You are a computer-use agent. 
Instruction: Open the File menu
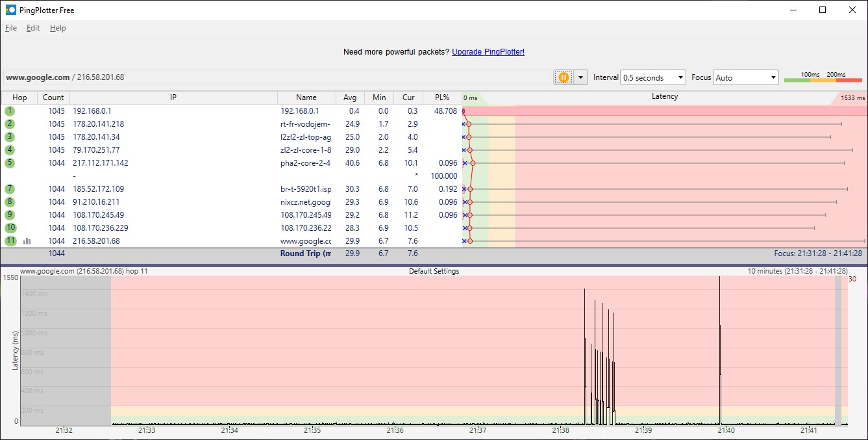pyautogui.click(x=11, y=28)
